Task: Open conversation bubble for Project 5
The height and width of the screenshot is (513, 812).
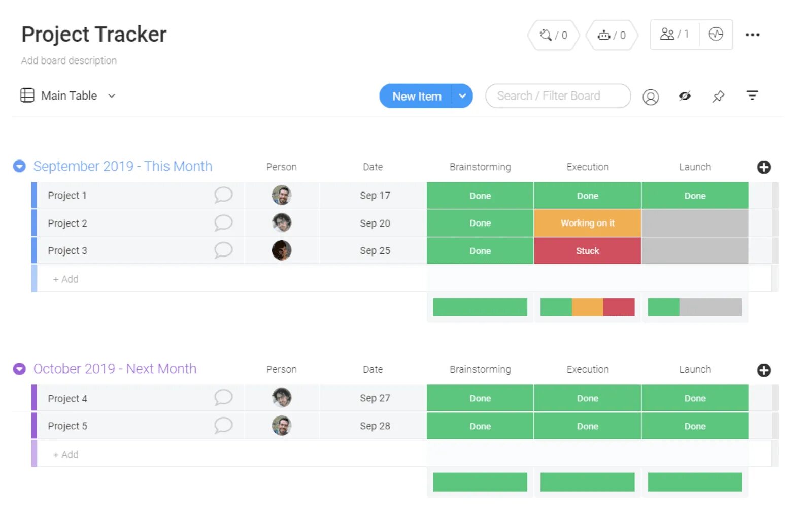Action: point(223,426)
